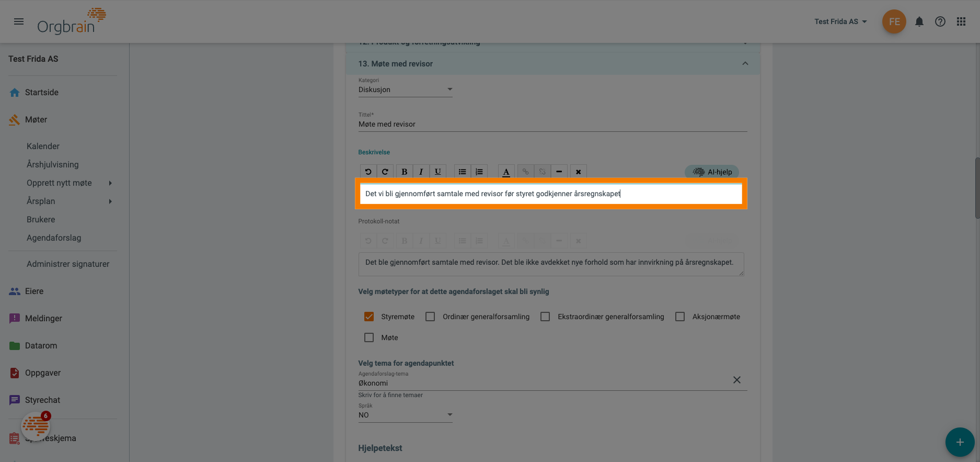Click the page vertical scrollbar
The width and height of the screenshot is (980, 462).
(x=977, y=187)
